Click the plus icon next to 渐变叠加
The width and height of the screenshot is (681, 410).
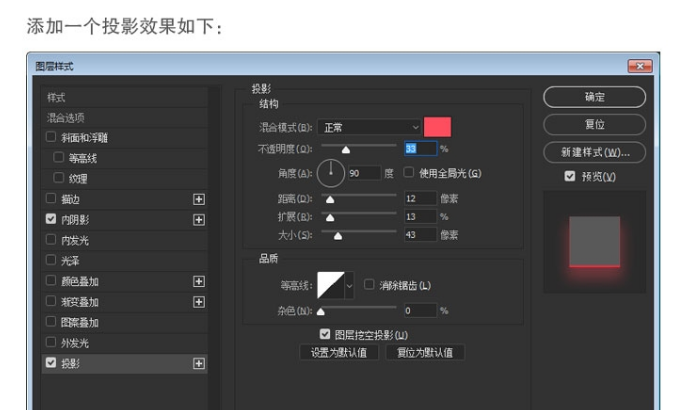coord(198,302)
